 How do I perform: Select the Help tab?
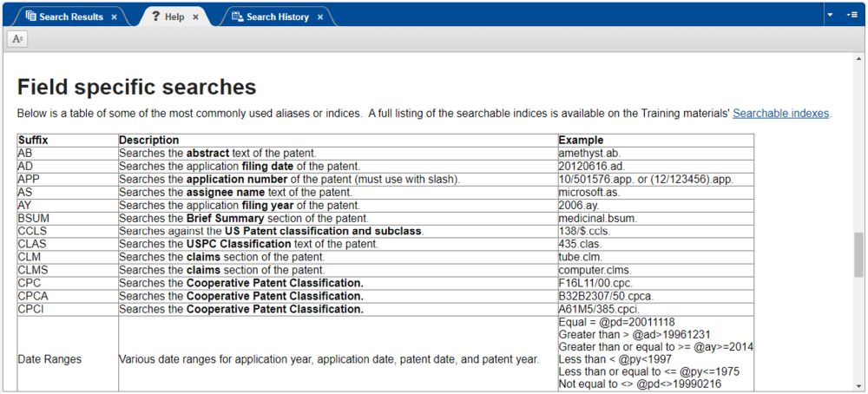pyautogui.click(x=174, y=16)
